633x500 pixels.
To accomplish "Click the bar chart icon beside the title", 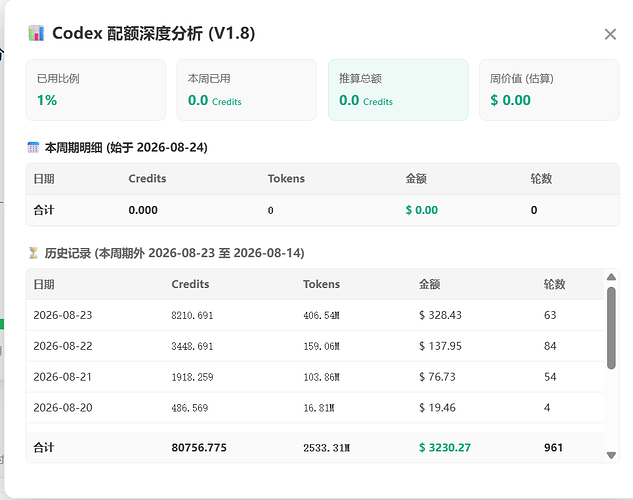I will (36, 33).
